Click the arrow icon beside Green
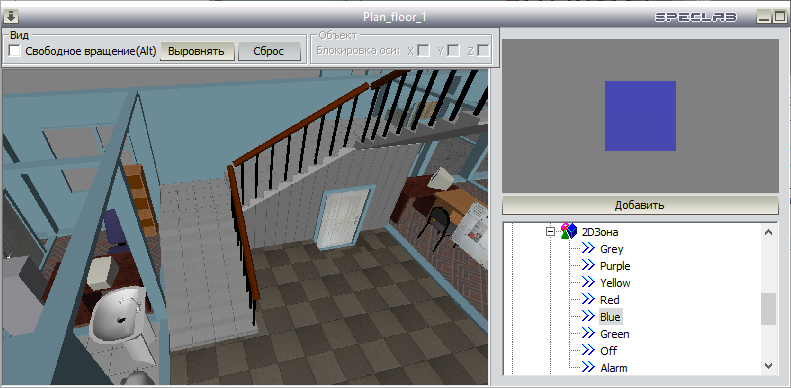Viewport: 791px width, 388px height. (x=588, y=334)
